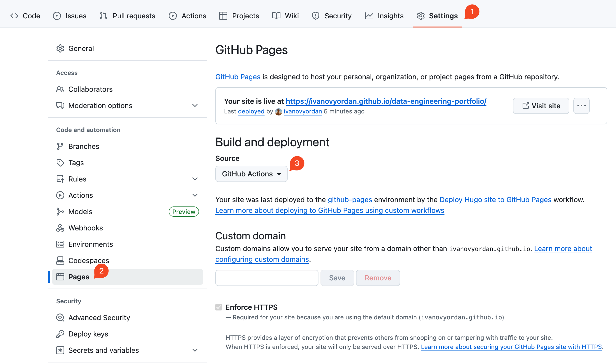Open the Security tab in top navigation
Screen dimensions: 616x364
coord(331,16)
